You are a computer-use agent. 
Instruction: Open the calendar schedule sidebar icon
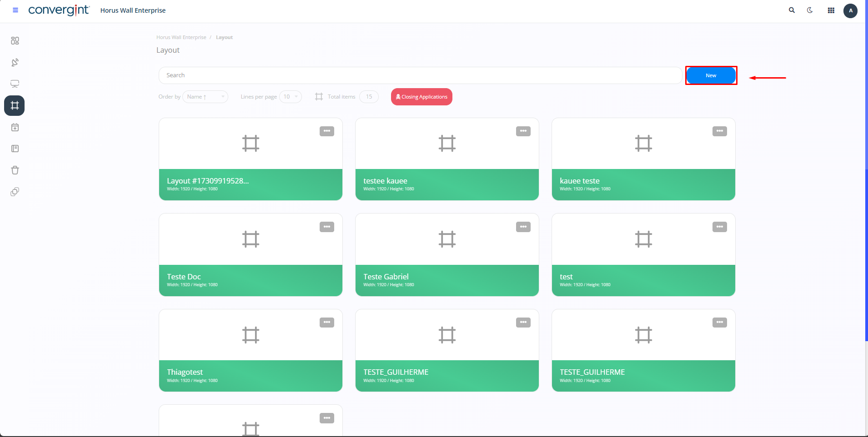[x=15, y=128]
